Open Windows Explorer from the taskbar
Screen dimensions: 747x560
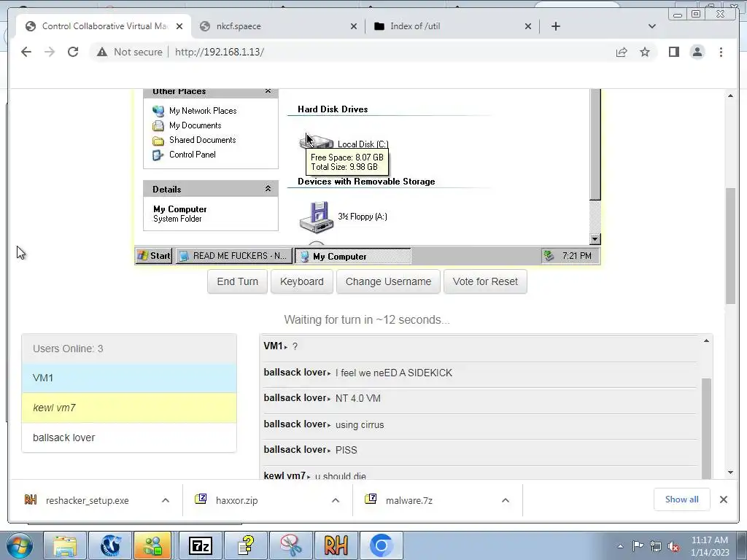[65, 545]
